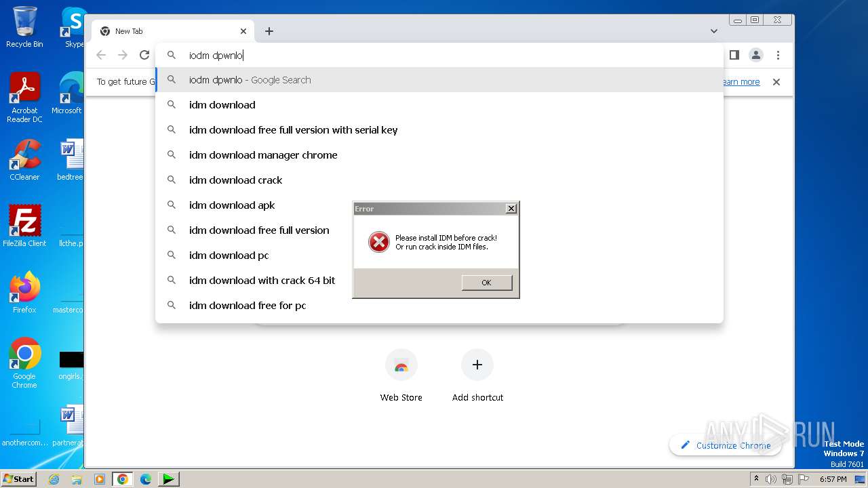Reload the page with Chrome refresh icon
868x488 pixels.
(x=144, y=56)
